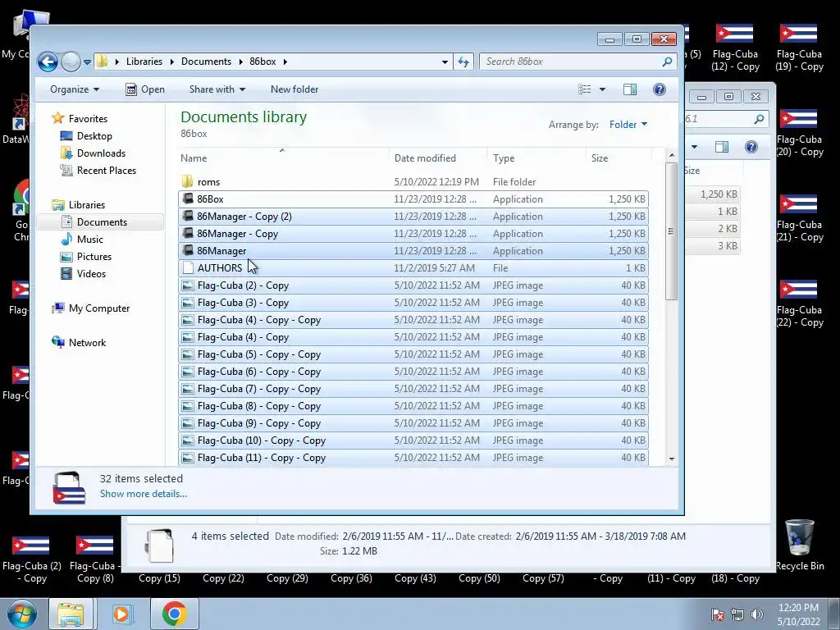Go back with the blue Back arrow
Screen dimensions: 840x630
48,62
